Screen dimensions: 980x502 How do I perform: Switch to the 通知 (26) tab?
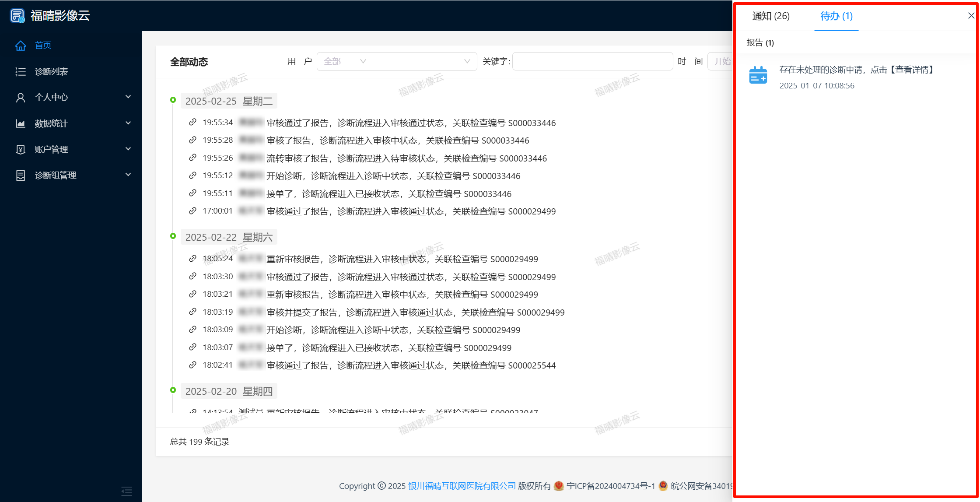pyautogui.click(x=770, y=16)
